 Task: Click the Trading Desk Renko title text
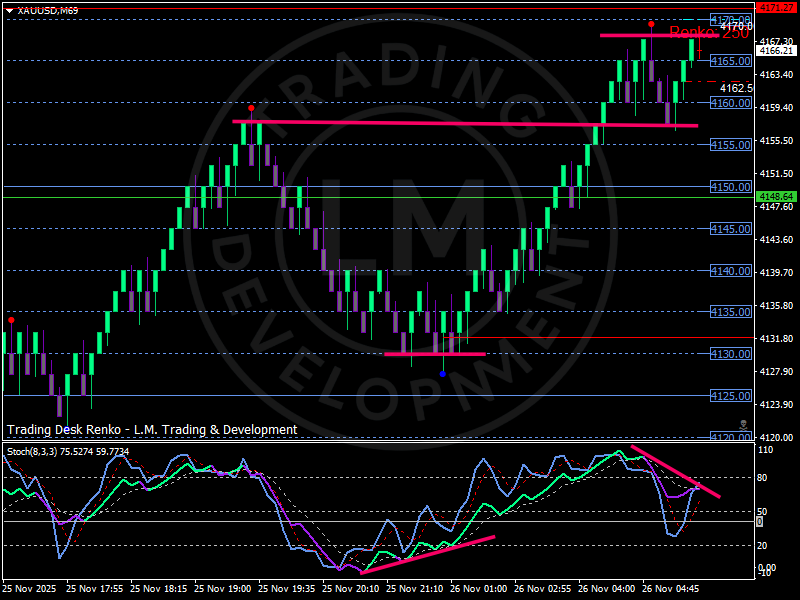tap(152, 430)
